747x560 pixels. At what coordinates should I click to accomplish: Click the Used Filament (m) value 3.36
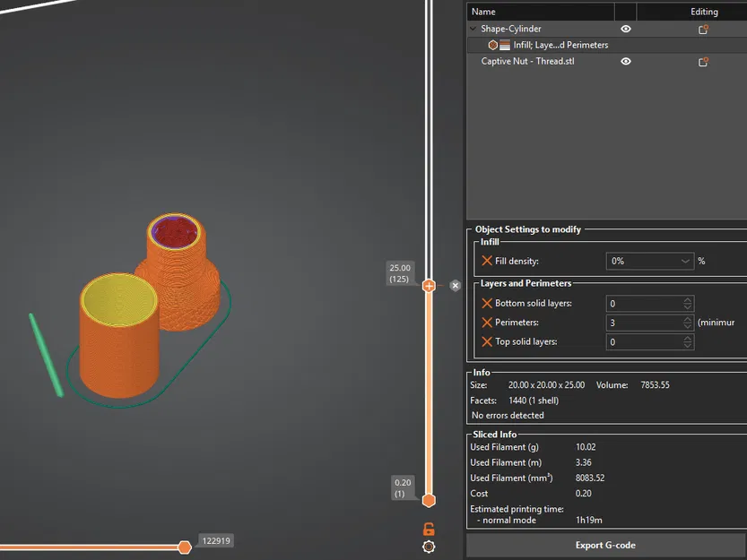coord(584,462)
